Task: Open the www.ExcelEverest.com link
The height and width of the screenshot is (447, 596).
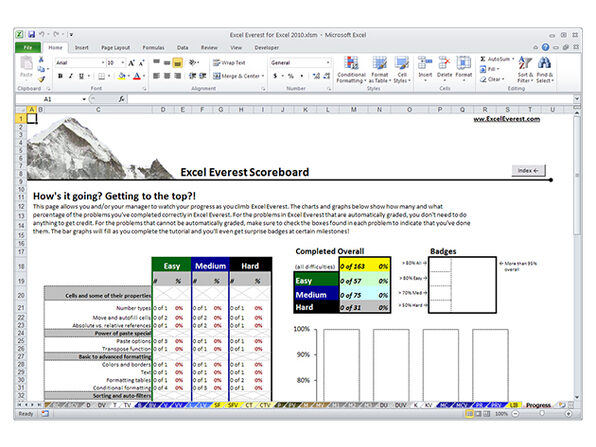Action: click(506, 119)
